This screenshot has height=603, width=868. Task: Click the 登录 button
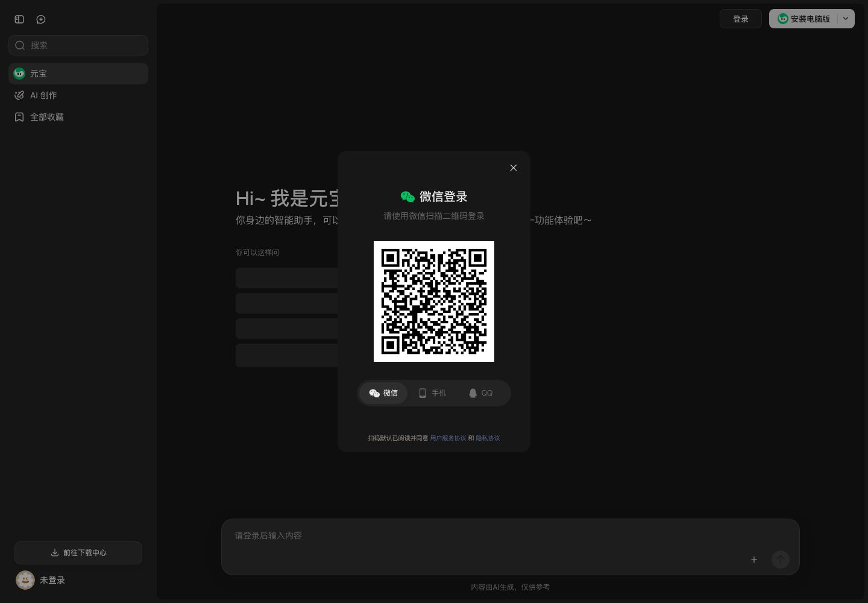[741, 19]
